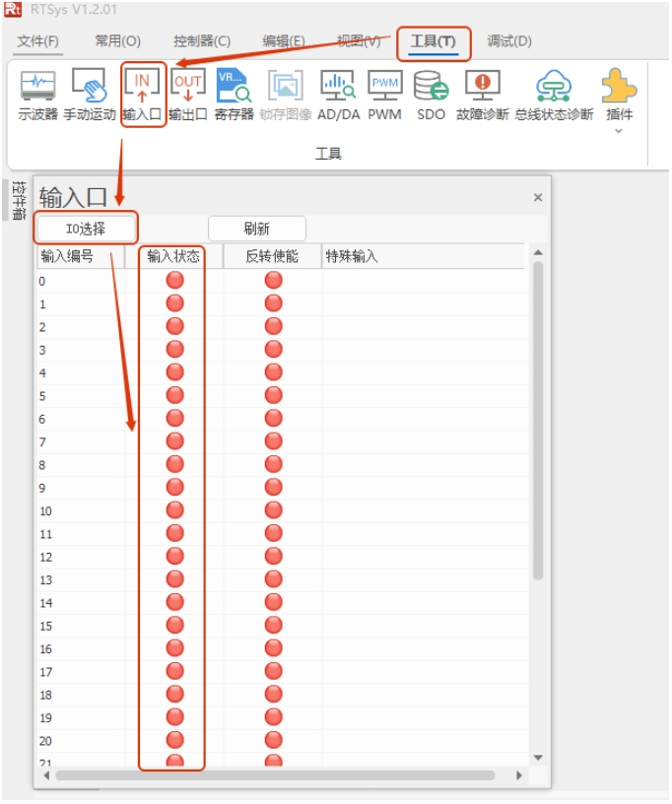Click input status indicator for row 17
672x804 pixels.
tap(174, 671)
